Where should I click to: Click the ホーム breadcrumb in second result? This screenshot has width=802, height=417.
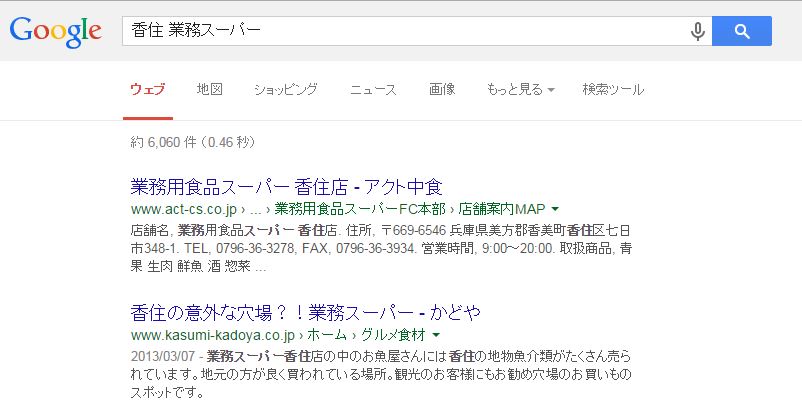[327, 335]
